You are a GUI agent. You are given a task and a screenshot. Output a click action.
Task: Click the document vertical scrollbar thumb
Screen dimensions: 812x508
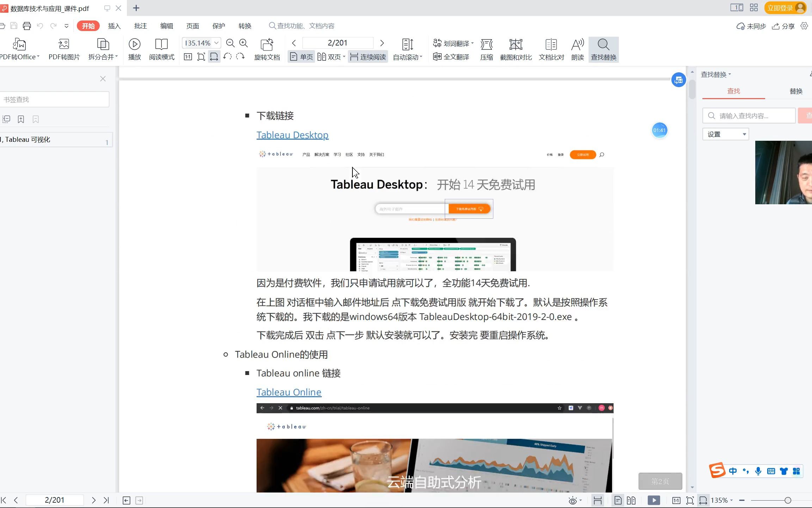(692, 89)
